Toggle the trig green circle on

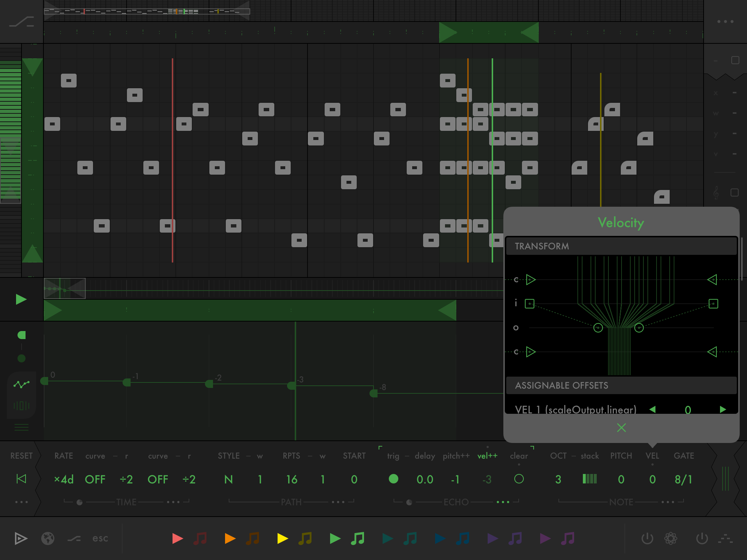tap(393, 479)
